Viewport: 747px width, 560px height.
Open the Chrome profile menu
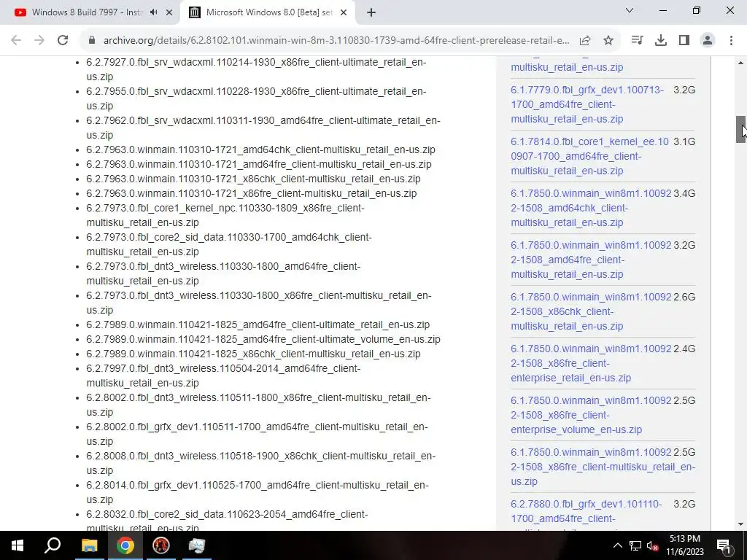point(708,41)
